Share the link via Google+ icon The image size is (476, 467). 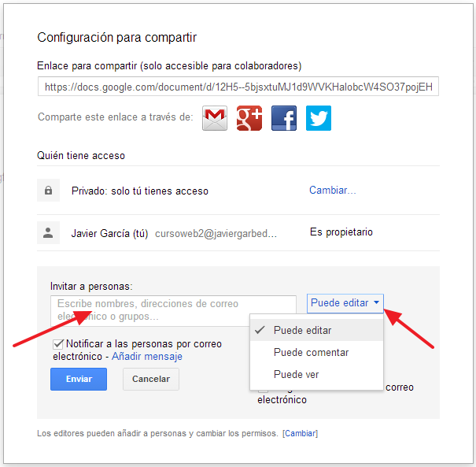coord(249,117)
